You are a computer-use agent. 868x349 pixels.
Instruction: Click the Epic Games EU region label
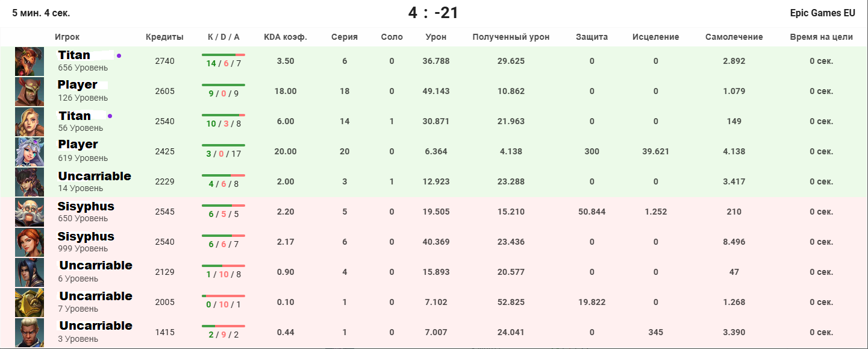pyautogui.click(x=822, y=13)
